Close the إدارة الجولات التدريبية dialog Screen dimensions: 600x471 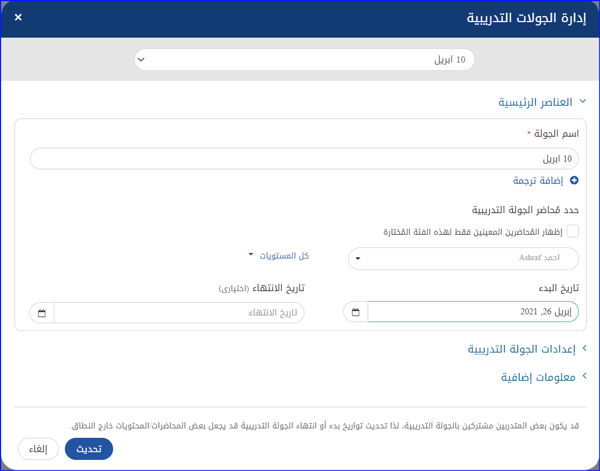pyautogui.click(x=18, y=18)
